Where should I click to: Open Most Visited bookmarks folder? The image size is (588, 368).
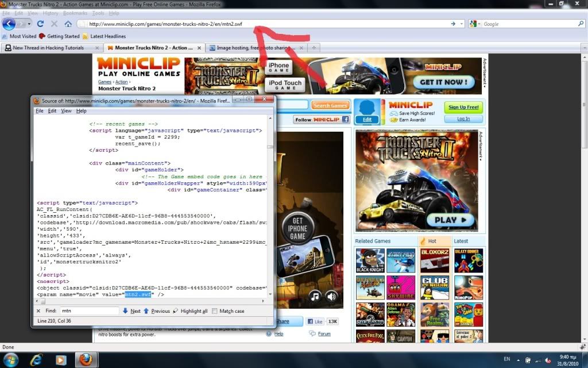click(19, 36)
